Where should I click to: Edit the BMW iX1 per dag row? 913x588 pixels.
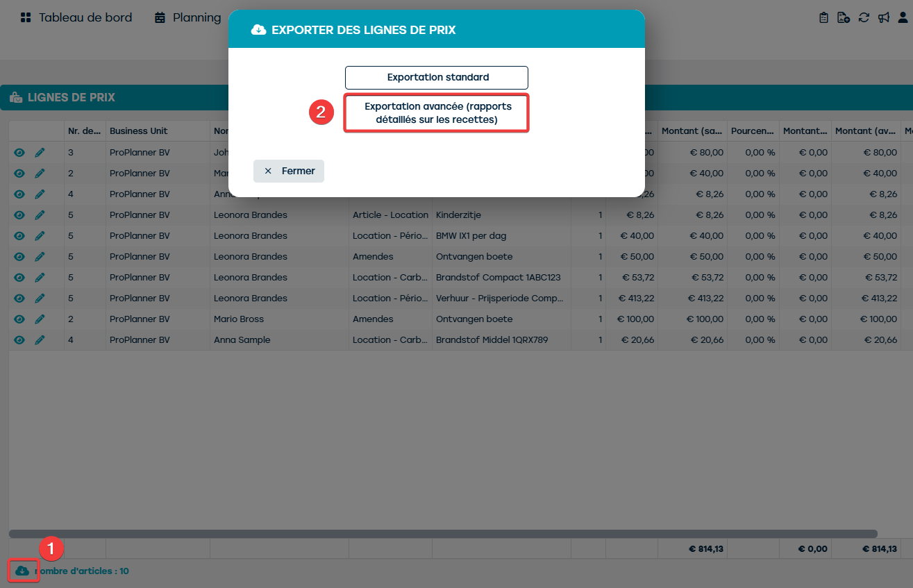40,236
